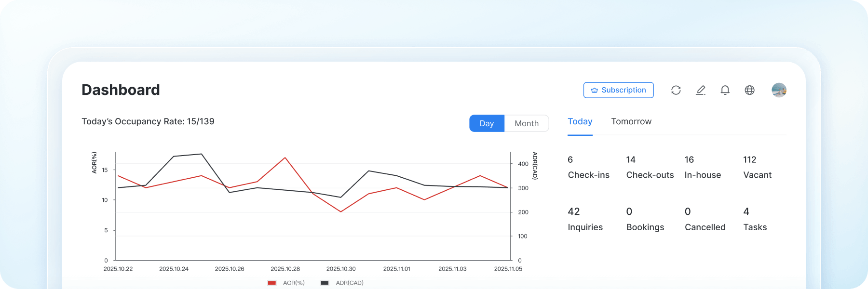Toggle the ADR(CAD) dark legend swatch
868x289 pixels.
(325, 283)
